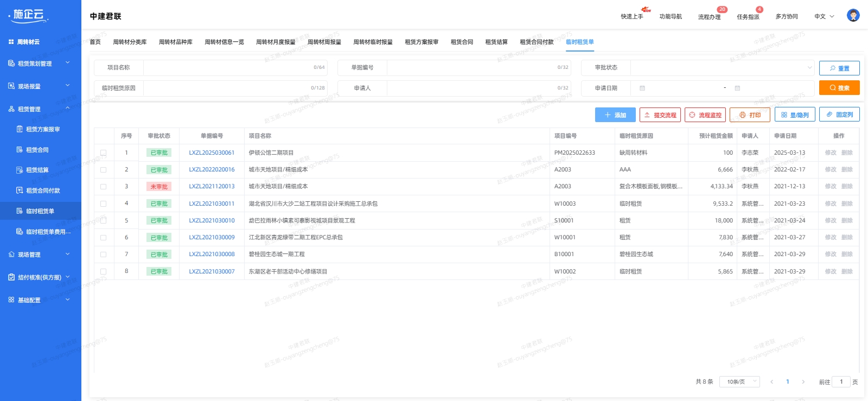The image size is (868, 401).
Task: Open document link LXZL2021030009
Action: [x=212, y=238]
